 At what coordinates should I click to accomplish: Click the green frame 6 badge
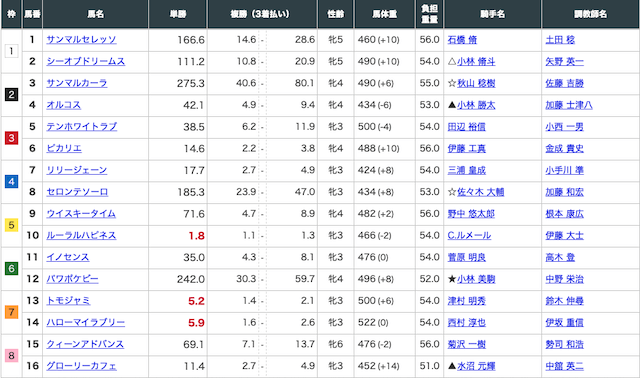coord(11,269)
